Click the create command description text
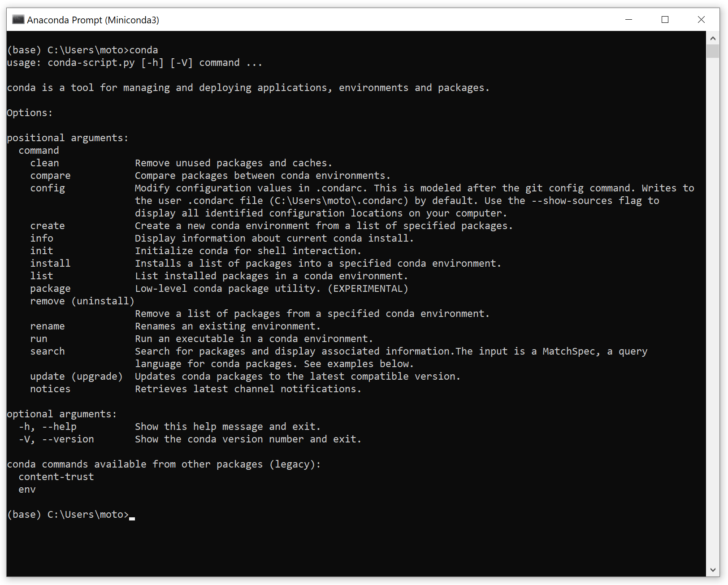Screen dimensions: 728x585 pos(324,225)
